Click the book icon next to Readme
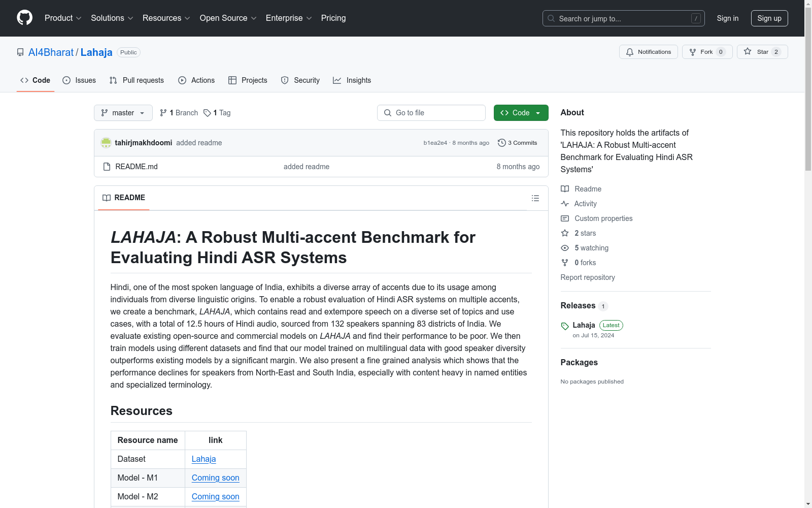Screen dimensions: 812x508 pyautogui.click(x=565, y=189)
